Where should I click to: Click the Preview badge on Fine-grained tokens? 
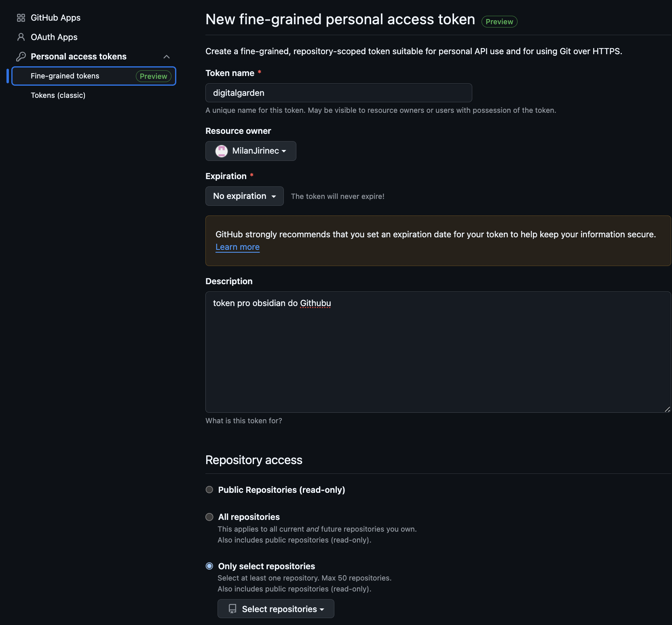(x=154, y=76)
